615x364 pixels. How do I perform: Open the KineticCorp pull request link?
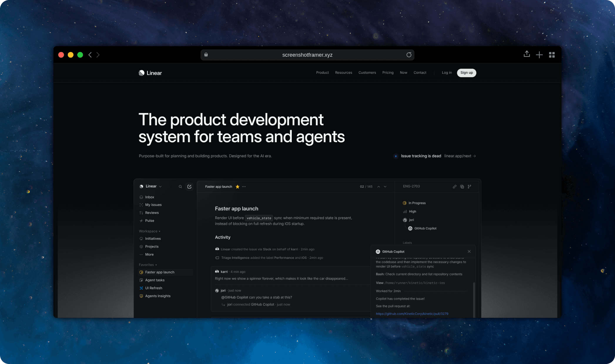coord(412,314)
